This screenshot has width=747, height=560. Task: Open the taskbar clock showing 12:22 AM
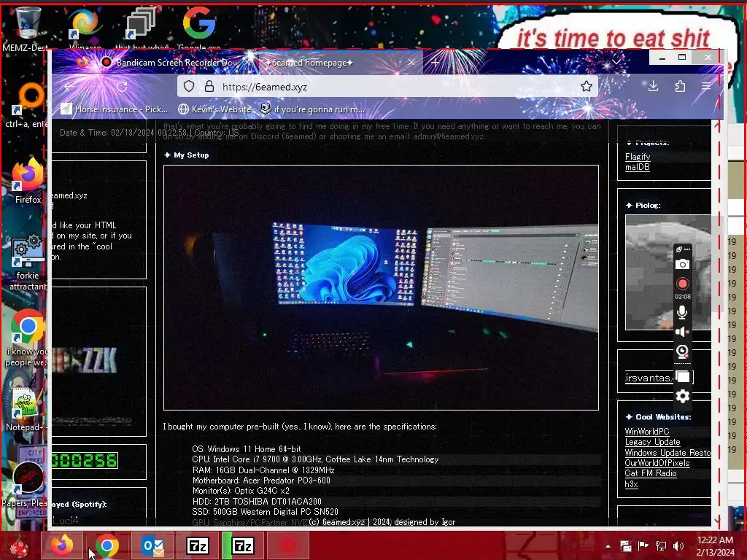(715, 546)
